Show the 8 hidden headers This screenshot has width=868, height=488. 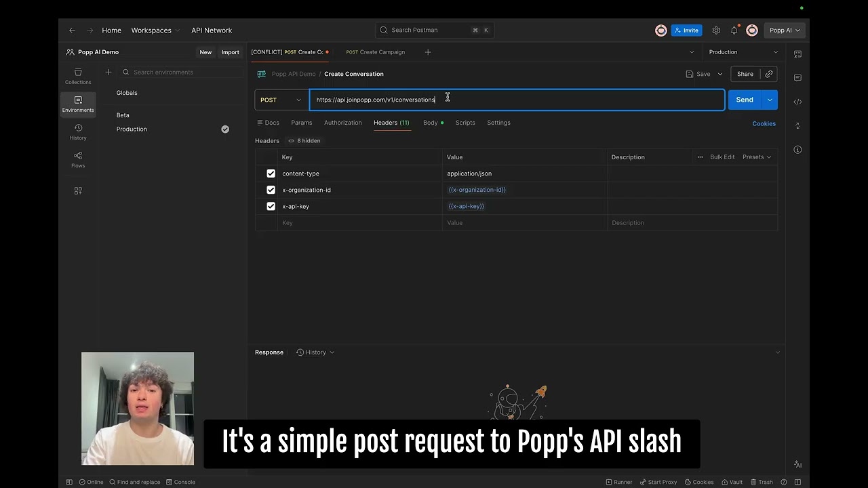pyautogui.click(x=304, y=141)
